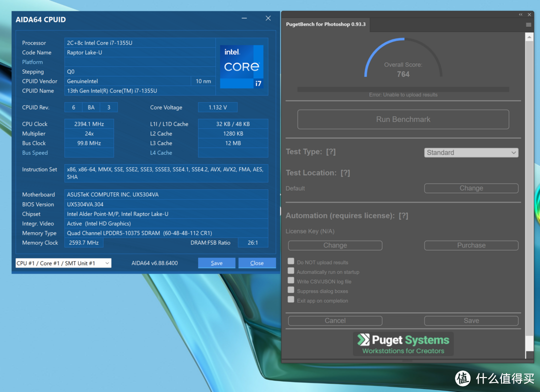The image size is (540, 392).
Task: Click Change button under Test Location
Action: (471, 188)
